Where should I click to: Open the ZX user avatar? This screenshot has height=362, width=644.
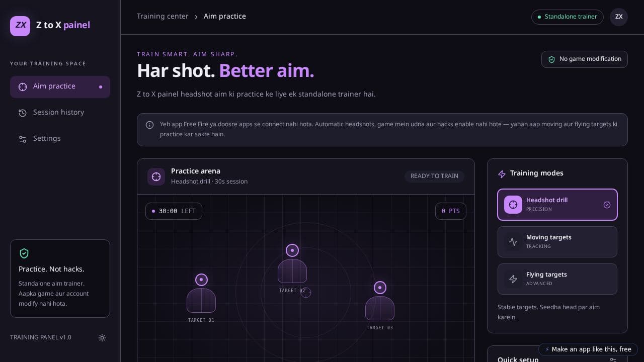tap(619, 17)
